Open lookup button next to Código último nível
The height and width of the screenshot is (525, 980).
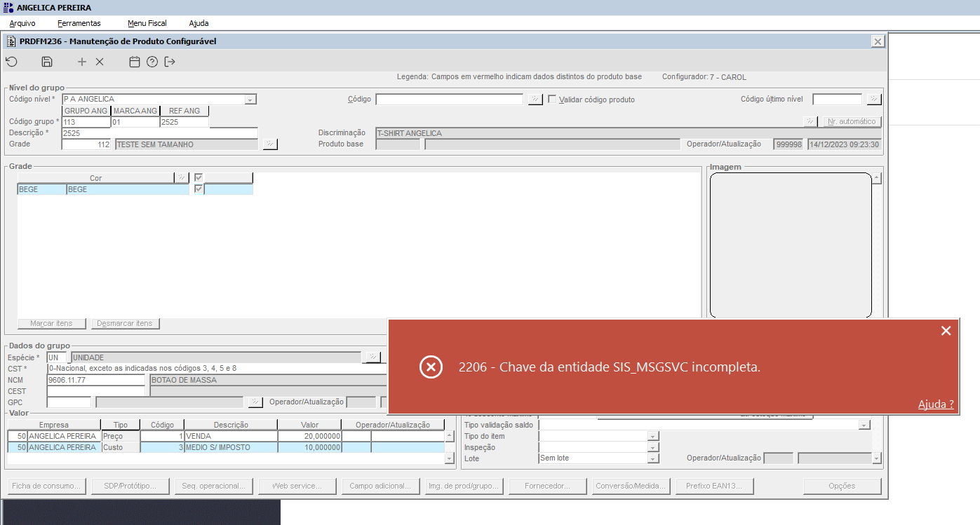coord(873,100)
